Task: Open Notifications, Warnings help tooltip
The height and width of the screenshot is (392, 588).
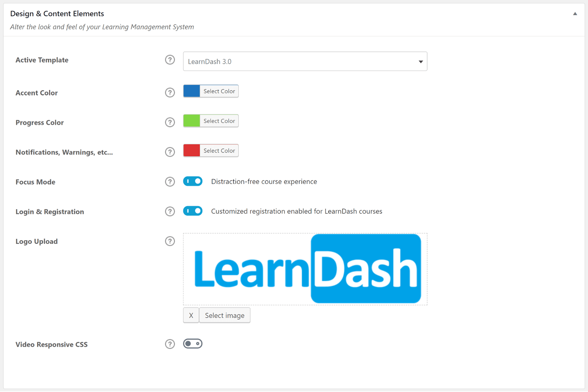Action: pyautogui.click(x=170, y=152)
